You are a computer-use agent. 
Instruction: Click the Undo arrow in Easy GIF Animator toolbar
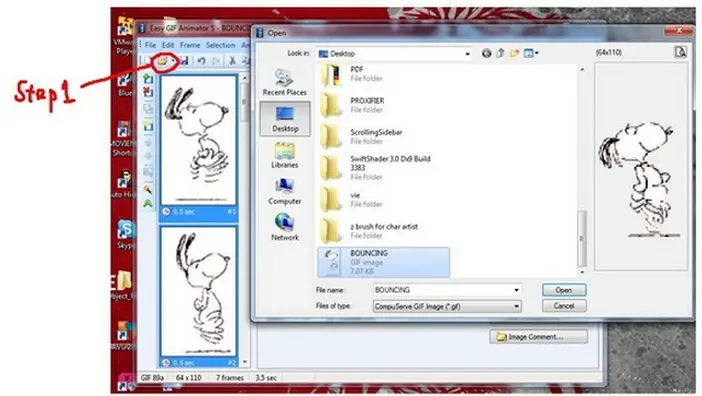coord(201,60)
